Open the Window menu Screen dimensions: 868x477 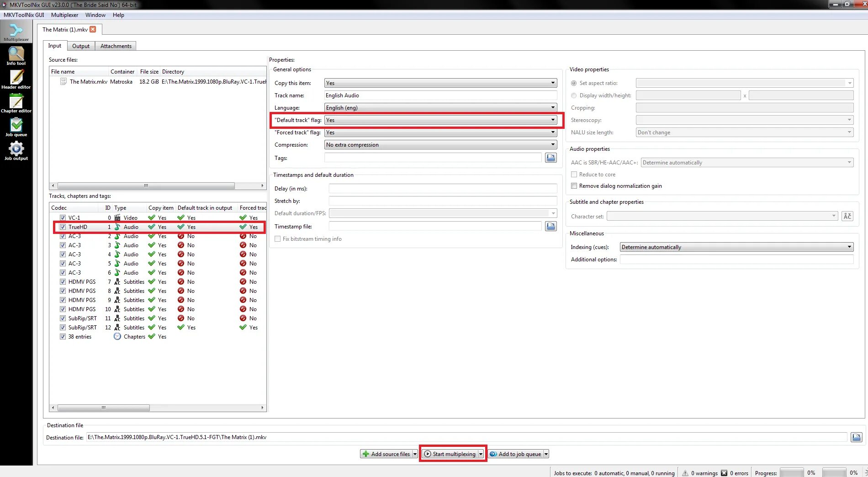pyautogui.click(x=95, y=15)
